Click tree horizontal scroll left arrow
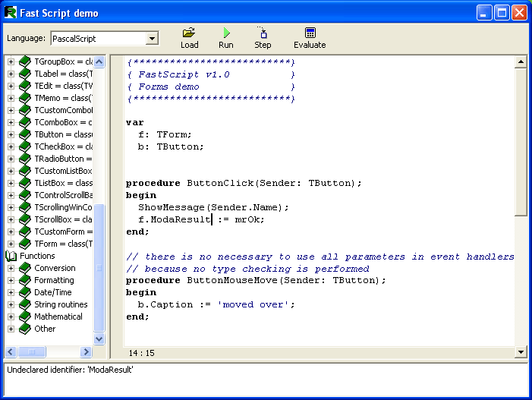The image size is (532, 400). tap(11, 352)
